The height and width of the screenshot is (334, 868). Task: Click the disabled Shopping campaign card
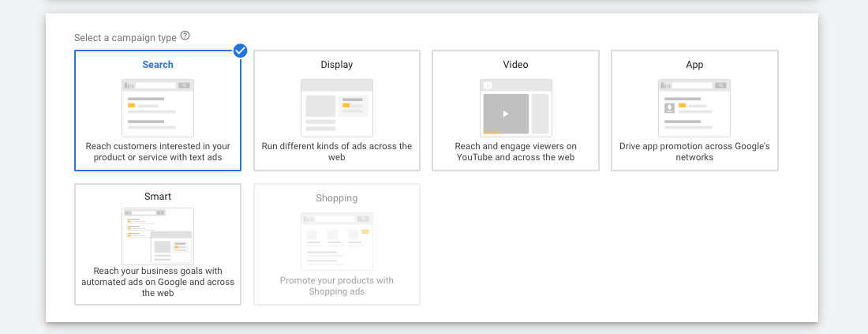pos(337,244)
